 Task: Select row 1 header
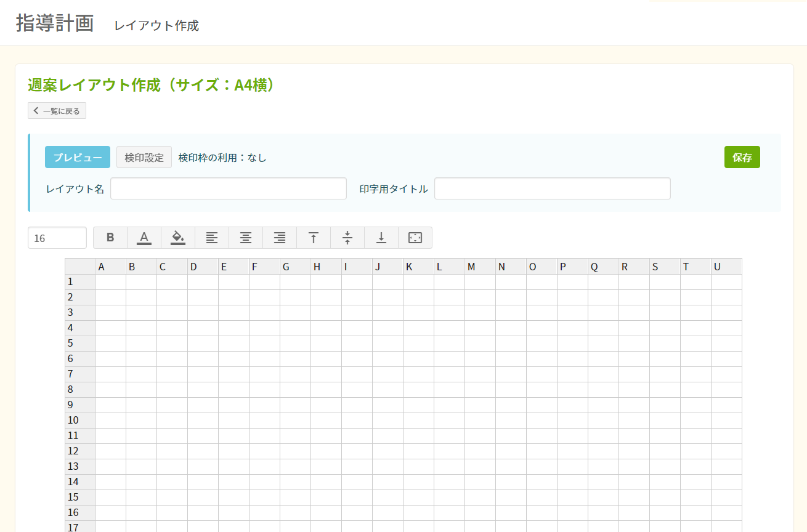tap(80, 282)
